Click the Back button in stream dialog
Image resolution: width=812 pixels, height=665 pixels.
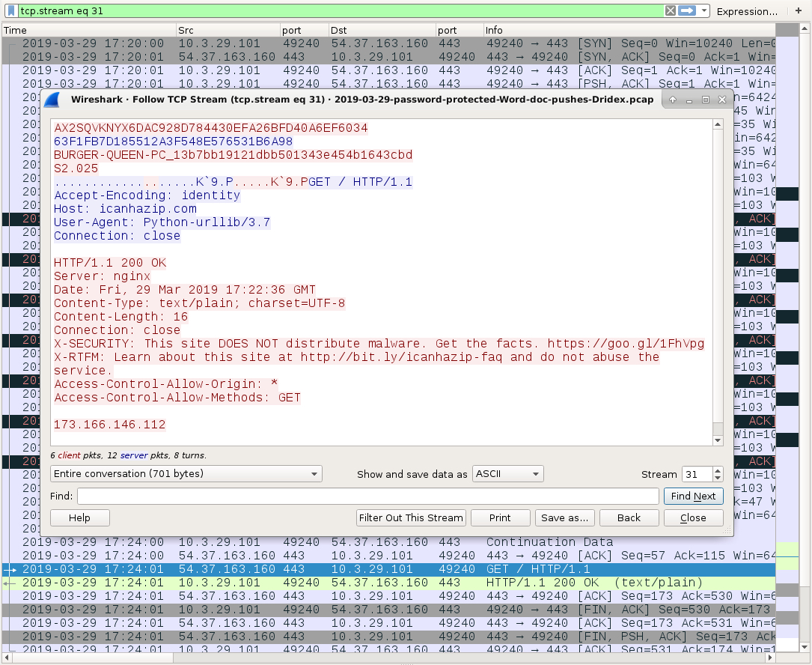pyautogui.click(x=629, y=517)
